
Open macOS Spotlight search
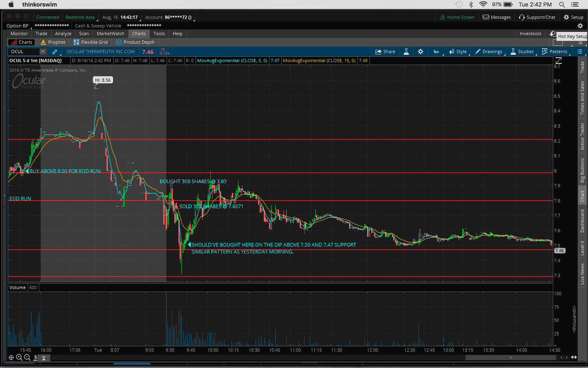[x=562, y=4]
